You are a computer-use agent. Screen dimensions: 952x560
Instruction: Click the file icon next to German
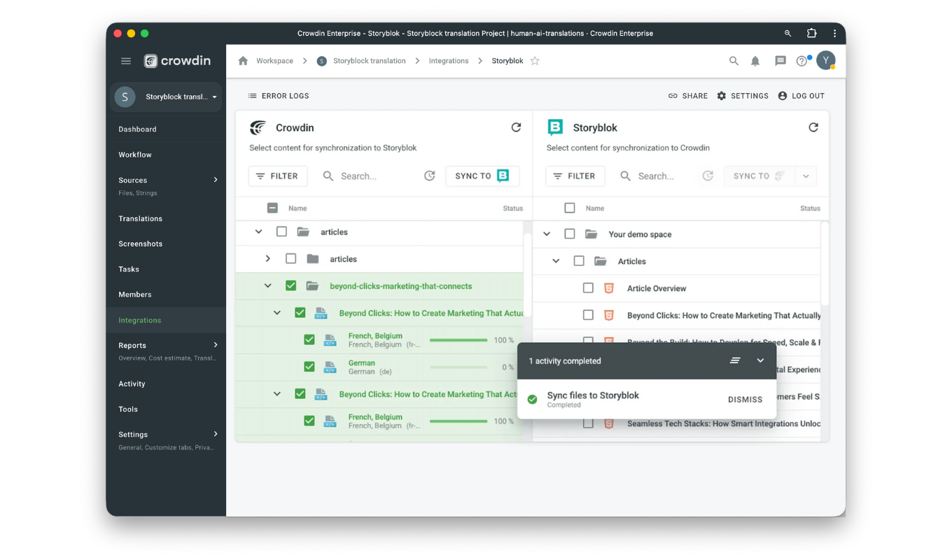[x=330, y=367]
